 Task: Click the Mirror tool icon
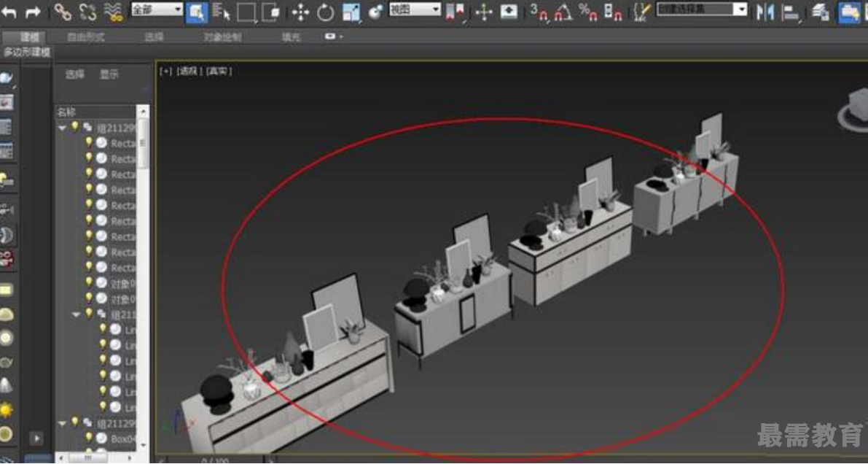tap(765, 12)
